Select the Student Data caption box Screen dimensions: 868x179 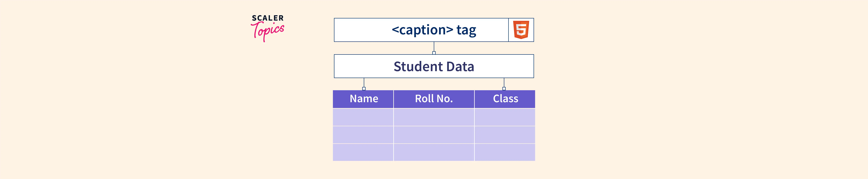tap(434, 66)
